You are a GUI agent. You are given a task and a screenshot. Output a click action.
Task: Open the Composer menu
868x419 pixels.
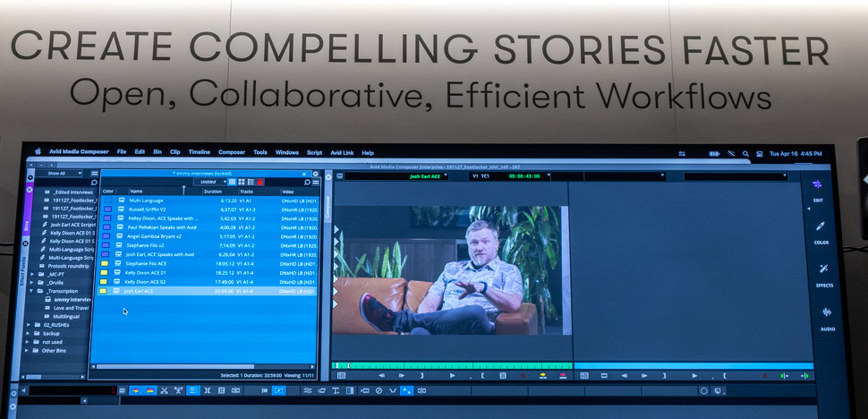232,152
